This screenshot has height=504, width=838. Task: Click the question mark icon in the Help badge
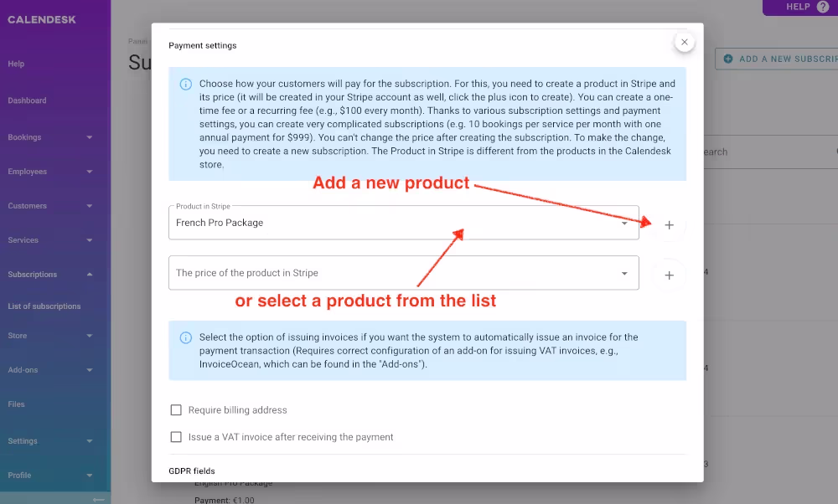pyautogui.click(x=825, y=6)
